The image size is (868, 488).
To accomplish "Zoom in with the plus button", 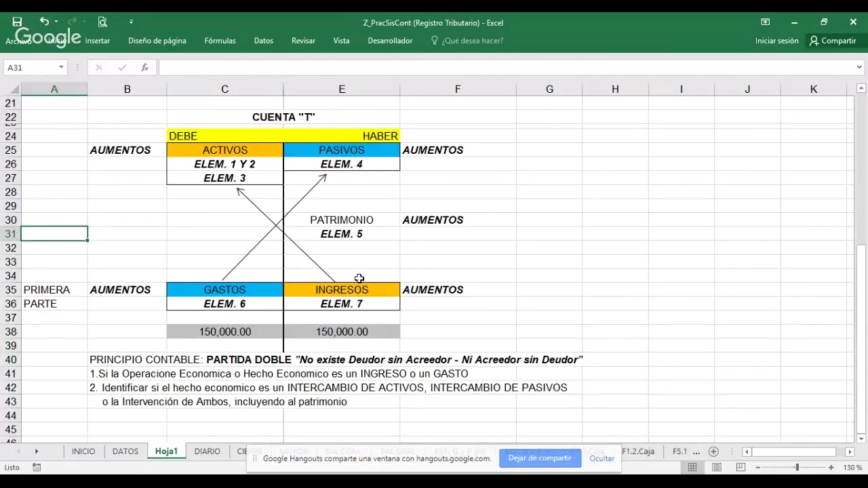I will click(831, 468).
